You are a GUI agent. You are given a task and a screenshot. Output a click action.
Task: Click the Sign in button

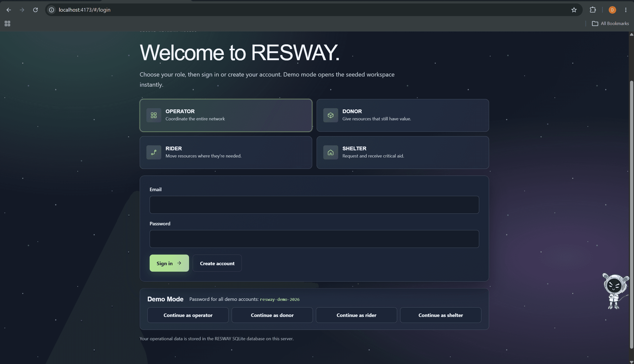169,263
